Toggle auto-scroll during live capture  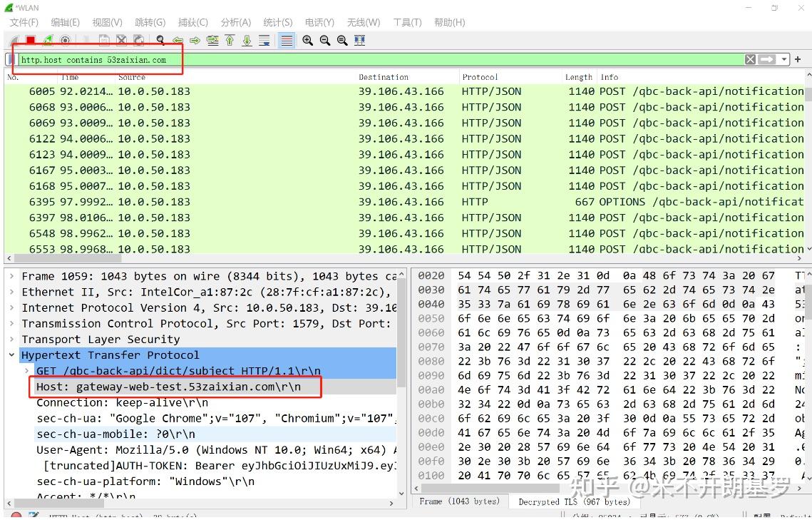(264, 40)
